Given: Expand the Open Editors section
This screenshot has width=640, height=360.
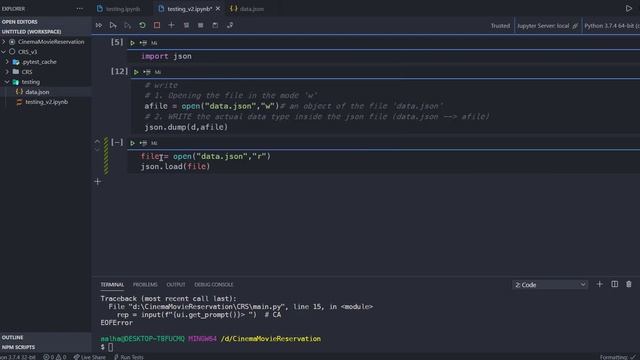Looking at the screenshot, I should (46, 22).
